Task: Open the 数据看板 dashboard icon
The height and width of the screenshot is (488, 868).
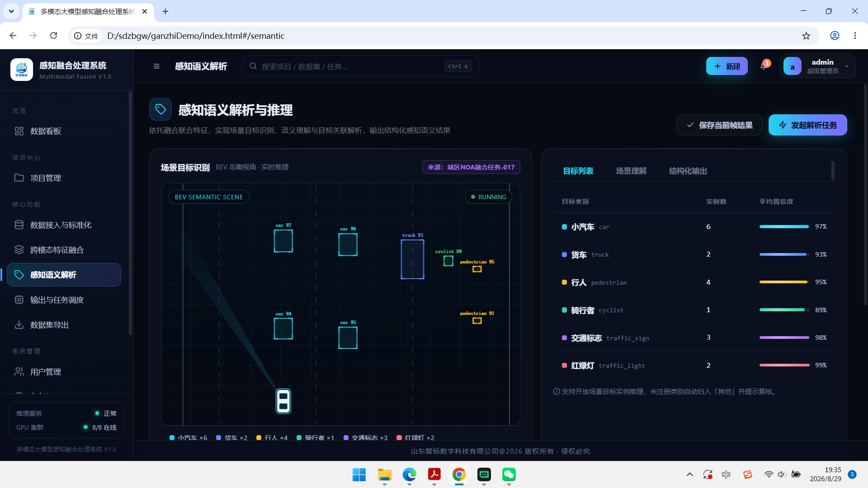Action: [19, 131]
